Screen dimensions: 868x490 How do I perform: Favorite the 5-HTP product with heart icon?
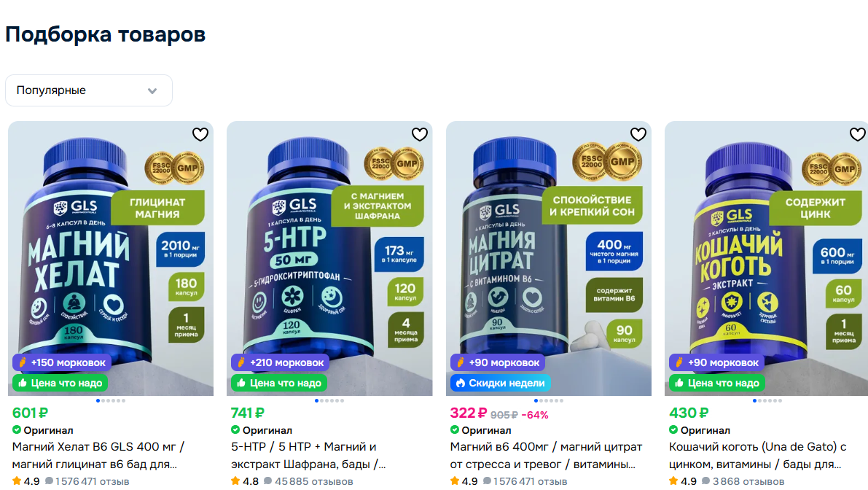[x=420, y=134]
